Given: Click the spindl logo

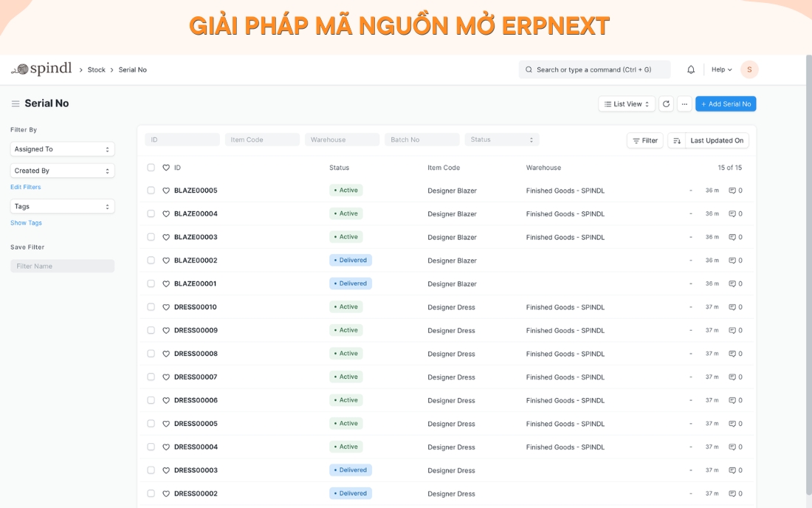Looking at the screenshot, I should [42, 69].
